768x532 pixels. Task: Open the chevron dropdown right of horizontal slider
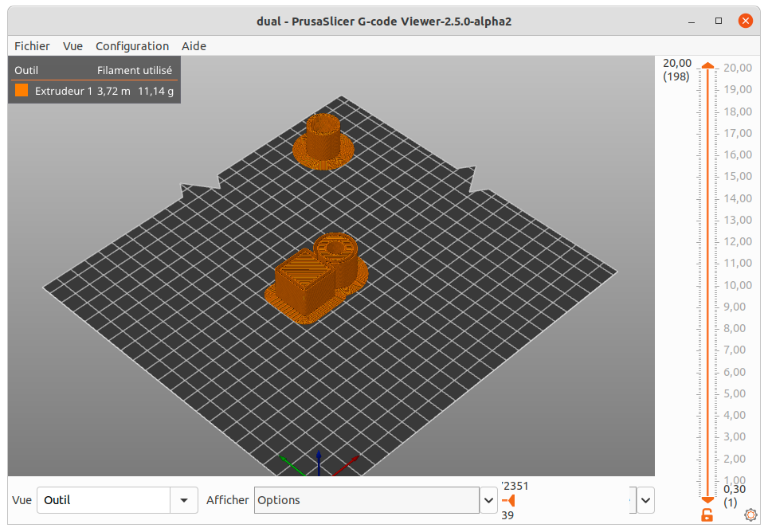645,500
